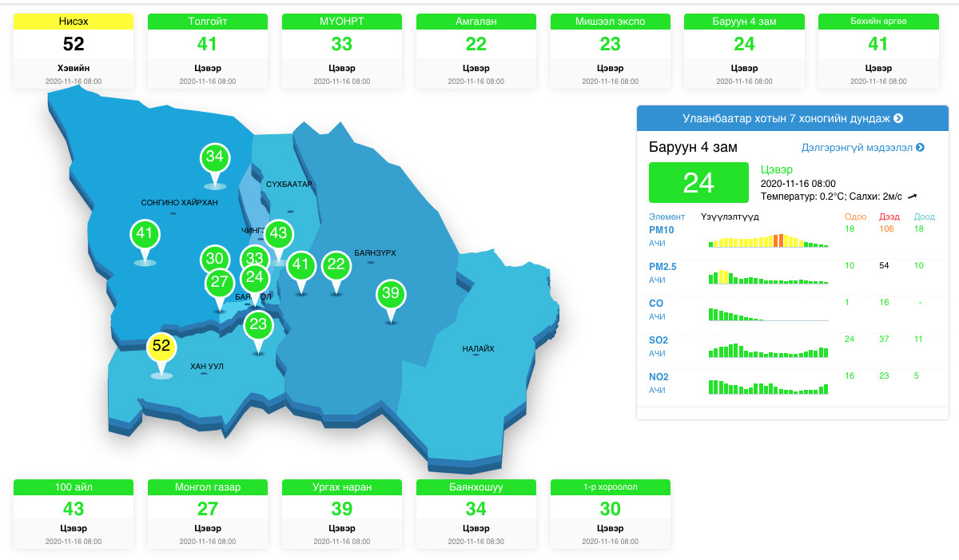Click the Налайх district on the map
Viewport: 959px width, 560px height.
[x=478, y=348]
